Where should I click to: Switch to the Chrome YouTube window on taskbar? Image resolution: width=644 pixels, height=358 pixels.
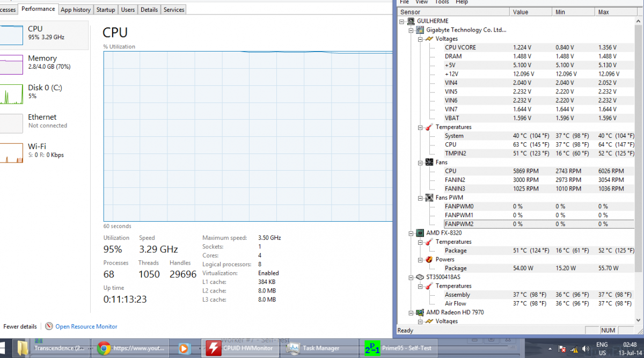click(130, 348)
